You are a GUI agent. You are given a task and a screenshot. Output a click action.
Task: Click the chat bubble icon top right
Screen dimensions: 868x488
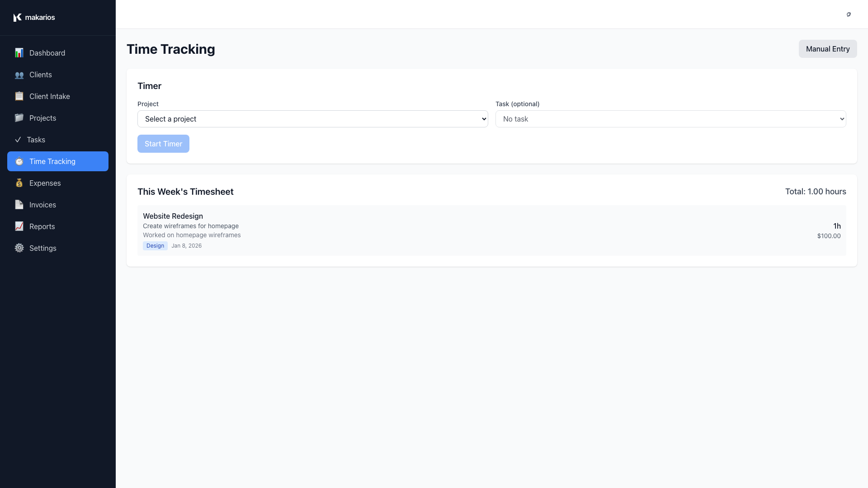pyautogui.click(x=849, y=14)
